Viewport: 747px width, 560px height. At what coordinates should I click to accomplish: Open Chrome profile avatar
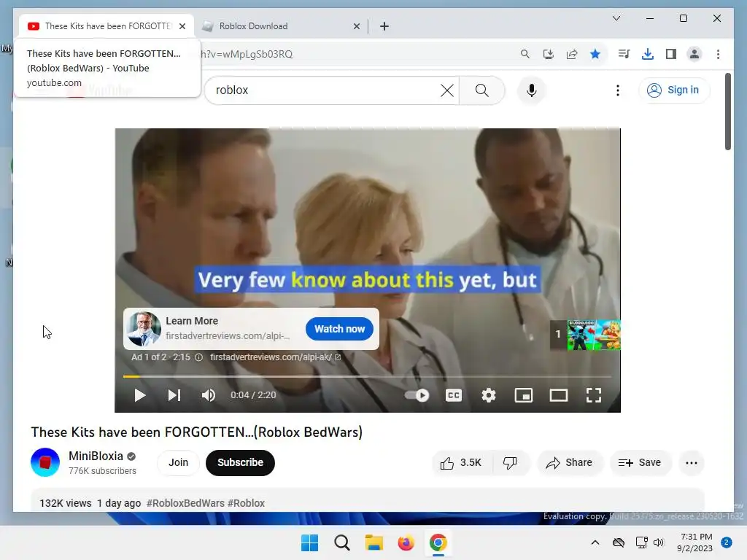coord(694,54)
